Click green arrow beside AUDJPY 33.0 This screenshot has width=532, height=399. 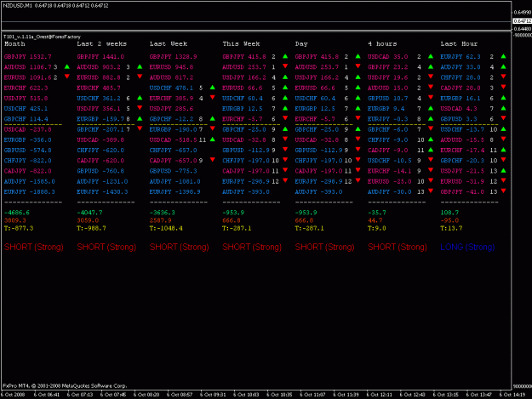[504, 66]
